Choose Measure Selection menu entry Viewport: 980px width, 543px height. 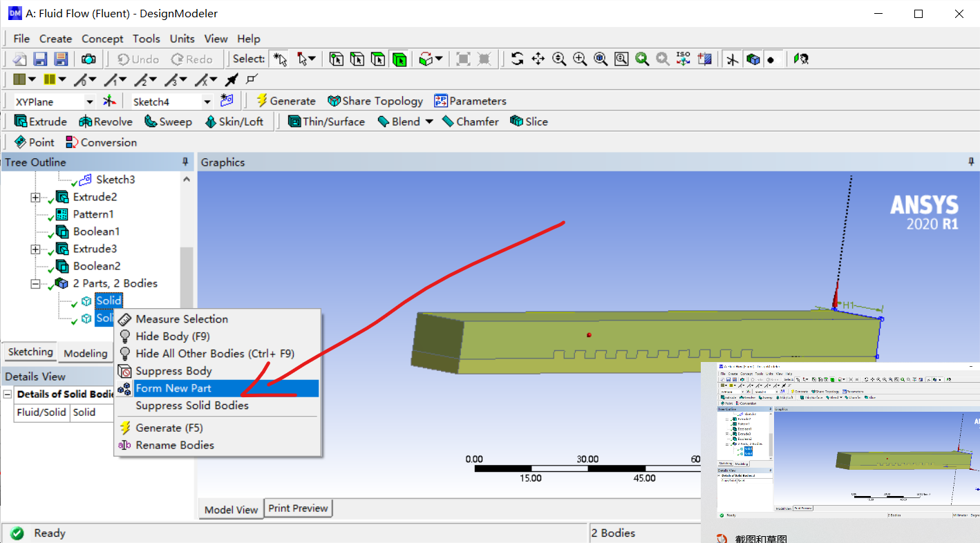pyautogui.click(x=217, y=319)
